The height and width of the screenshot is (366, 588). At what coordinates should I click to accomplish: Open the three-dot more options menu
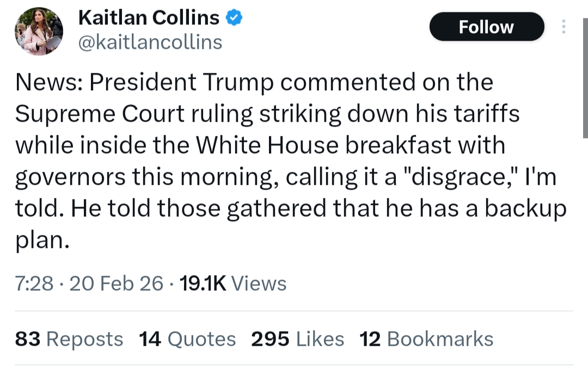pos(563,27)
